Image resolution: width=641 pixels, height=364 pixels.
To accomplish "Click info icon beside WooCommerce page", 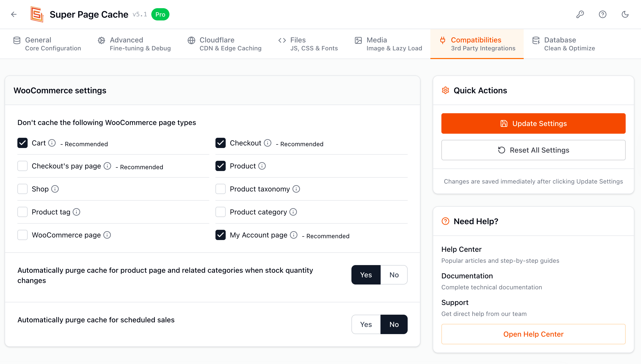I will [107, 235].
